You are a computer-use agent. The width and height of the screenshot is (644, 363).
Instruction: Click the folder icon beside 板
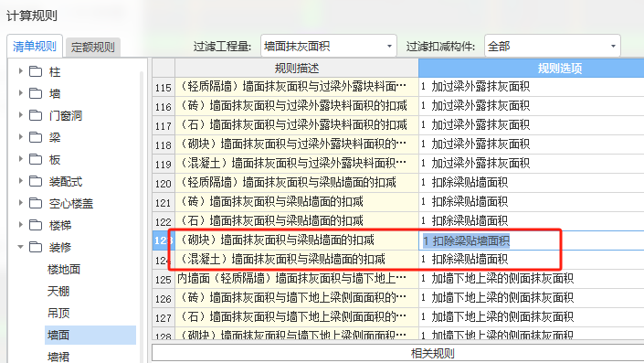point(36,159)
